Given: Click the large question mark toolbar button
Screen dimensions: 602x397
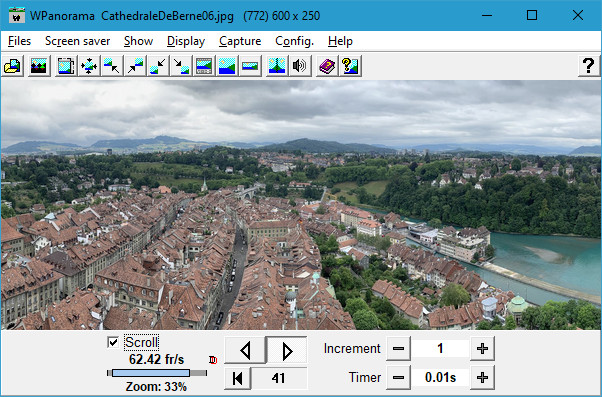Looking at the screenshot, I should click(x=589, y=66).
